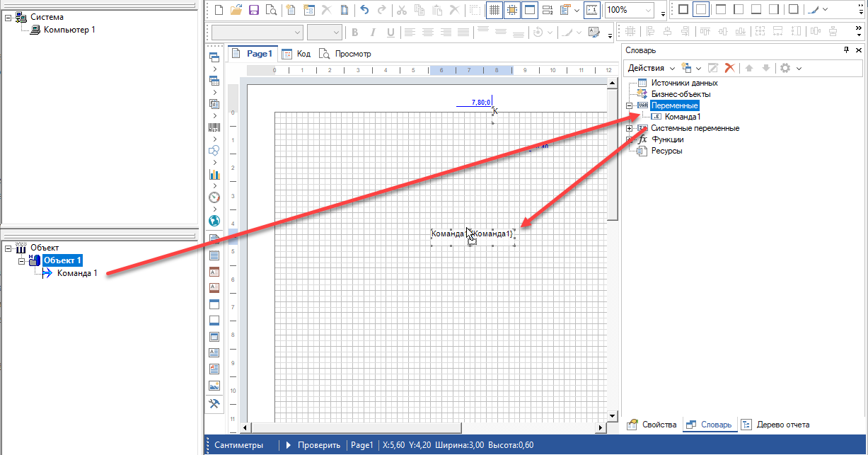Screen dimensions: 868x455
Task: Select Команда 1 in the object tree
Action: click(77, 273)
